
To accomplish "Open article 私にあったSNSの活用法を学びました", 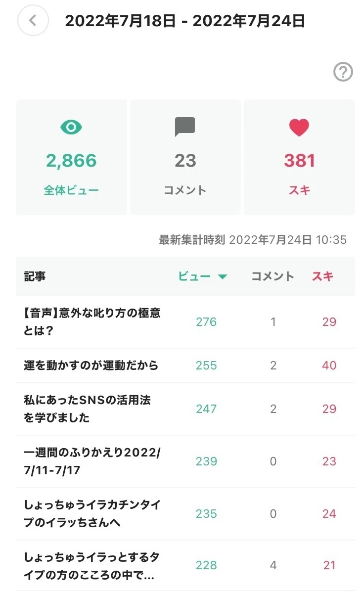I will pos(185,409).
